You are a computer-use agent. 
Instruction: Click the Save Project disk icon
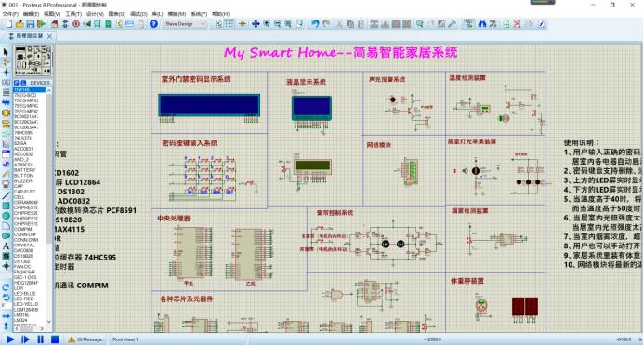coord(31,24)
